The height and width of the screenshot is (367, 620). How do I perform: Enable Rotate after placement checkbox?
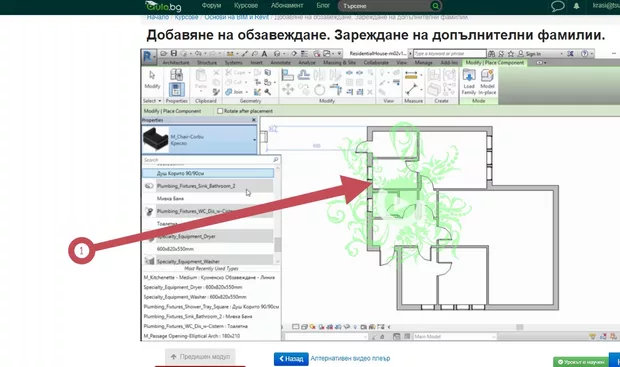(220, 111)
